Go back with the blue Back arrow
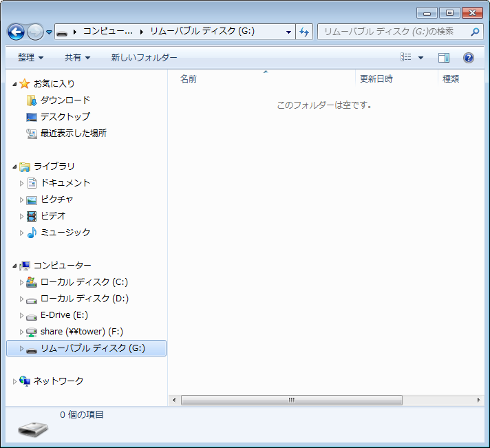This screenshot has height=448, width=490. 16,32
